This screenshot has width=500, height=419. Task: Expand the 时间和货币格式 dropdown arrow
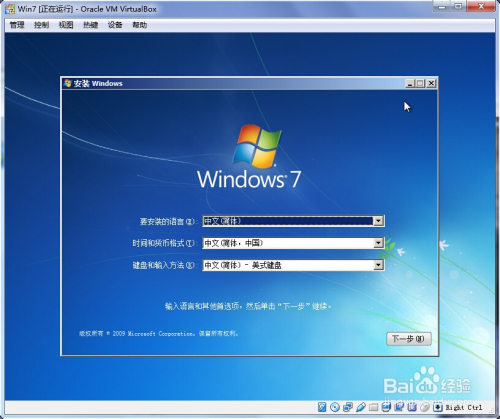tap(378, 243)
